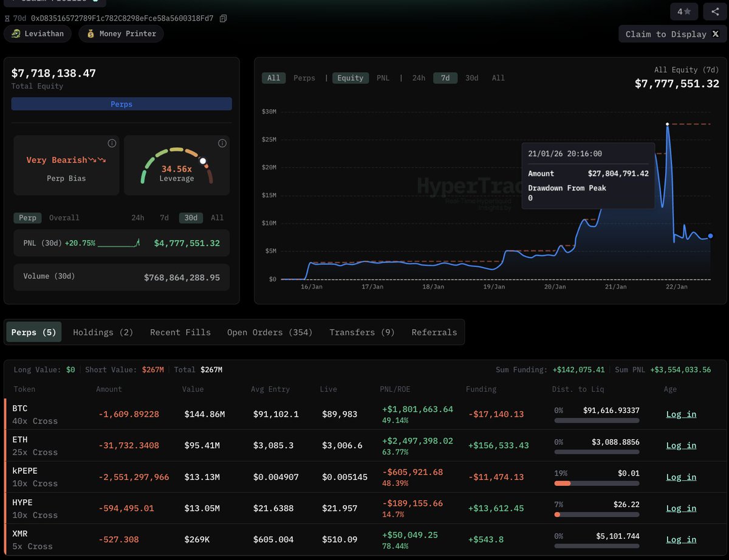Click the 4-star rating button
729x560 pixels.
pyautogui.click(x=684, y=11)
